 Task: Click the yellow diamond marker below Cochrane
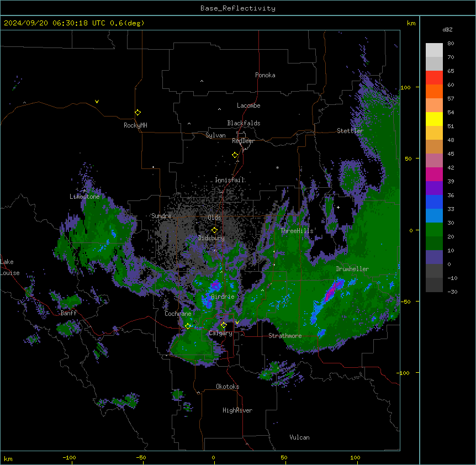point(188,326)
